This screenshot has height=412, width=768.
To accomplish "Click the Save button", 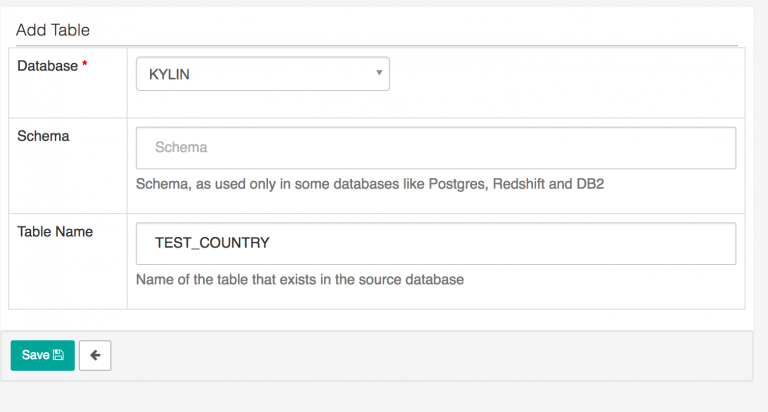I will 42,355.
